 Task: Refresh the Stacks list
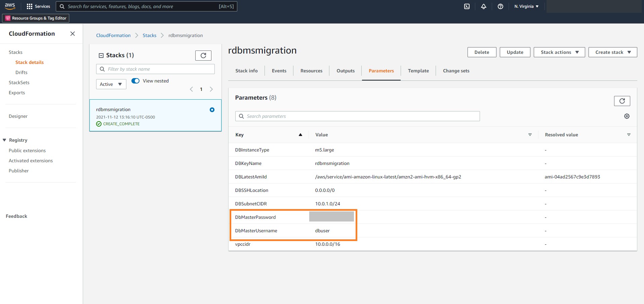(x=203, y=56)
